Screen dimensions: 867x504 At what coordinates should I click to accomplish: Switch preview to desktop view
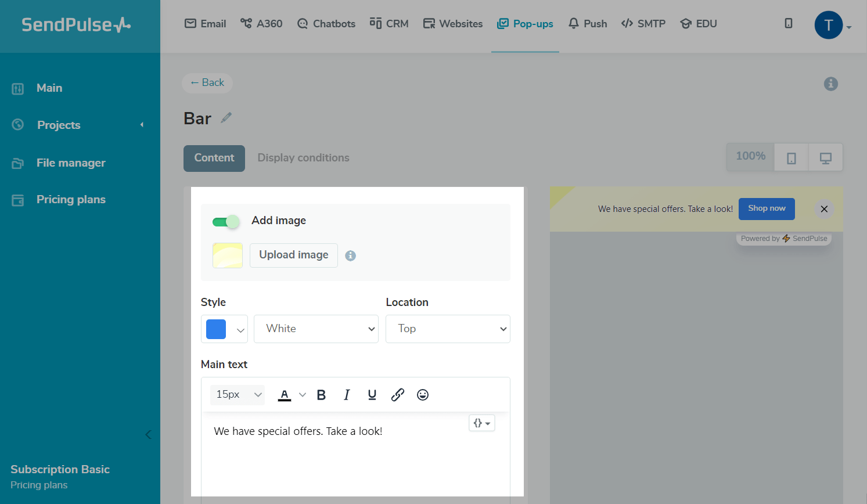(x=825, y=158)
